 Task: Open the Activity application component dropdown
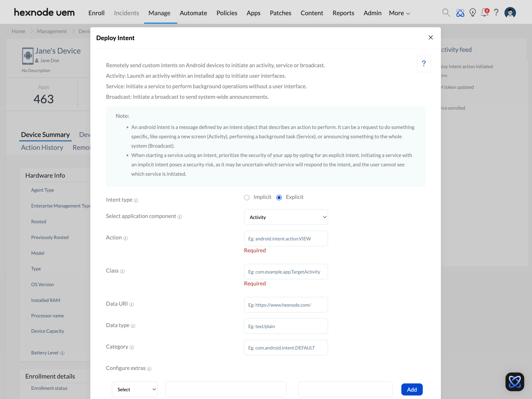286,217
